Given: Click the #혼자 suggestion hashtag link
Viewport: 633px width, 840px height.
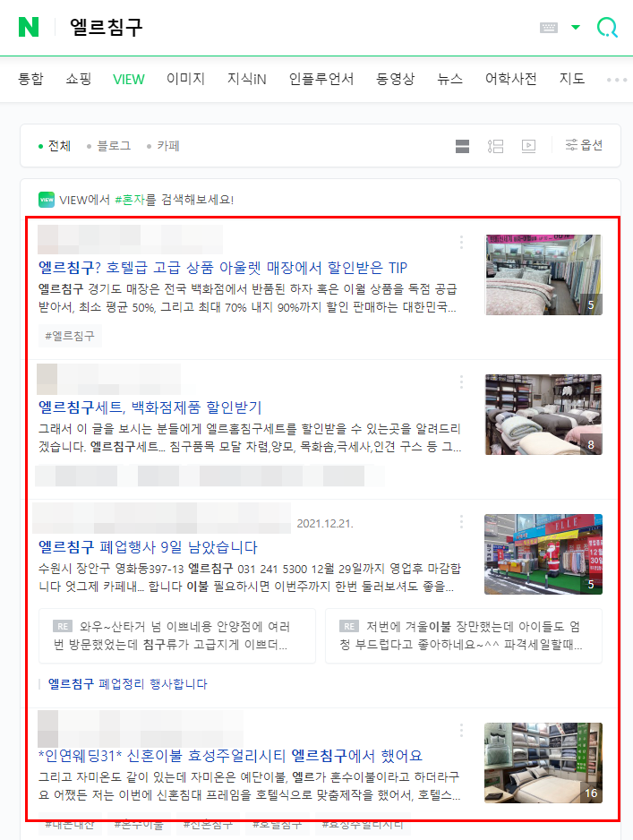Looking at the screenshot, I should click(130, 200).
